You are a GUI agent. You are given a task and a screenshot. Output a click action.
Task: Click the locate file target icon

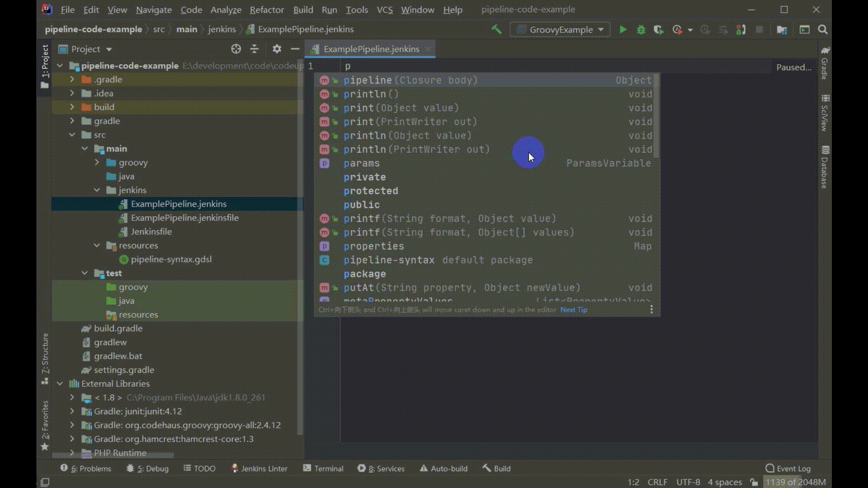click(236, 49)
